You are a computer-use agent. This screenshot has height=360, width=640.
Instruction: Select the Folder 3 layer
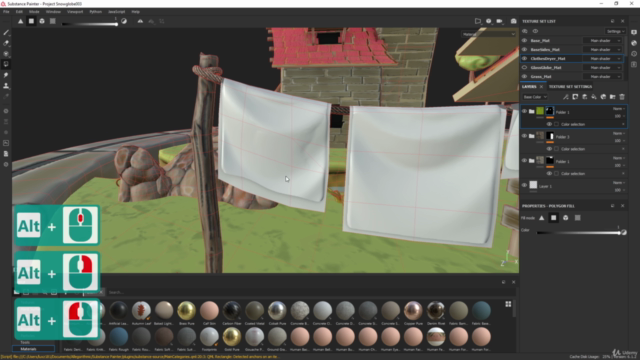tap(573, 137)
